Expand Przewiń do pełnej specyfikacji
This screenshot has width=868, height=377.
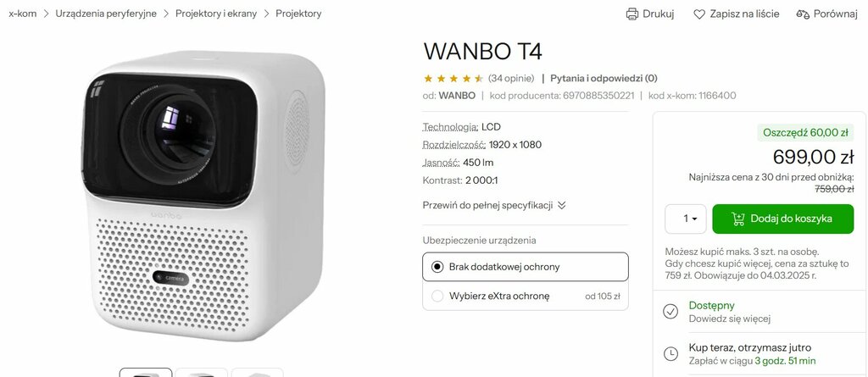pyautogui.click(x=494, y=205)
